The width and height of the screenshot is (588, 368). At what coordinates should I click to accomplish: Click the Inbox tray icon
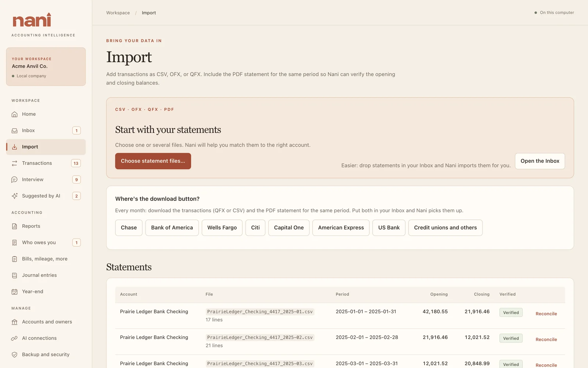[14, 131]
